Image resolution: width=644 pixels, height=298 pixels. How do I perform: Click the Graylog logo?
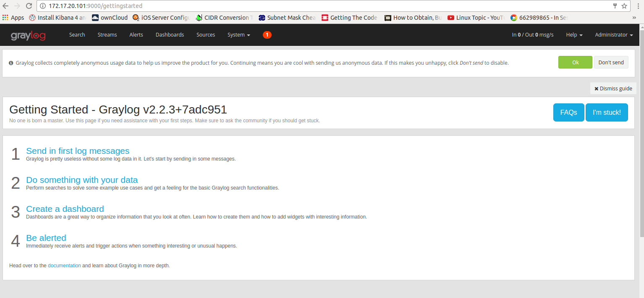(x=28, y=35)
